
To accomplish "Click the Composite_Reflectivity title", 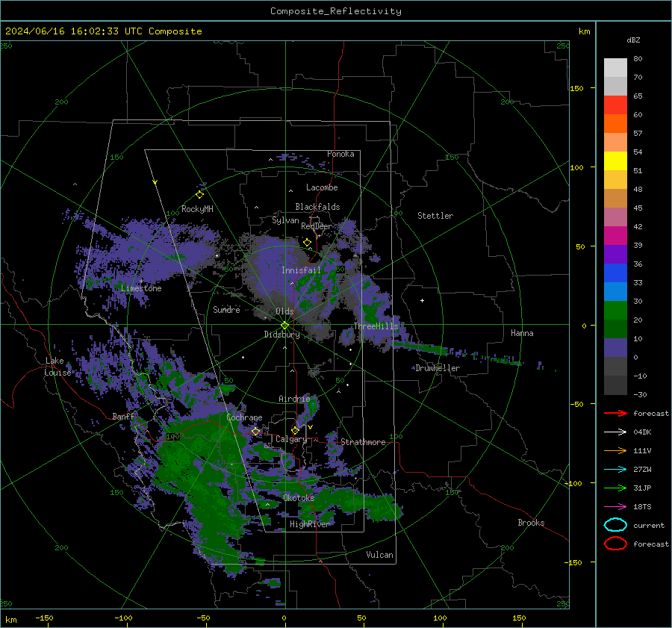I will [336, 11].
